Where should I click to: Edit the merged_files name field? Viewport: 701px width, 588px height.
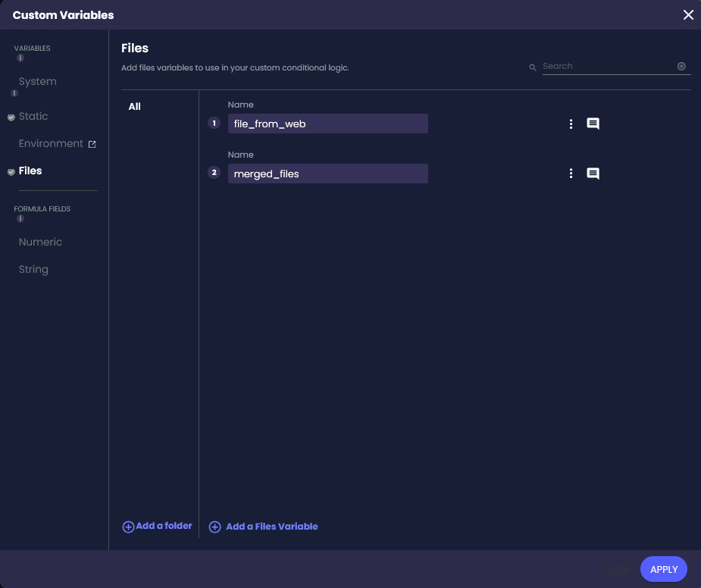327,174
